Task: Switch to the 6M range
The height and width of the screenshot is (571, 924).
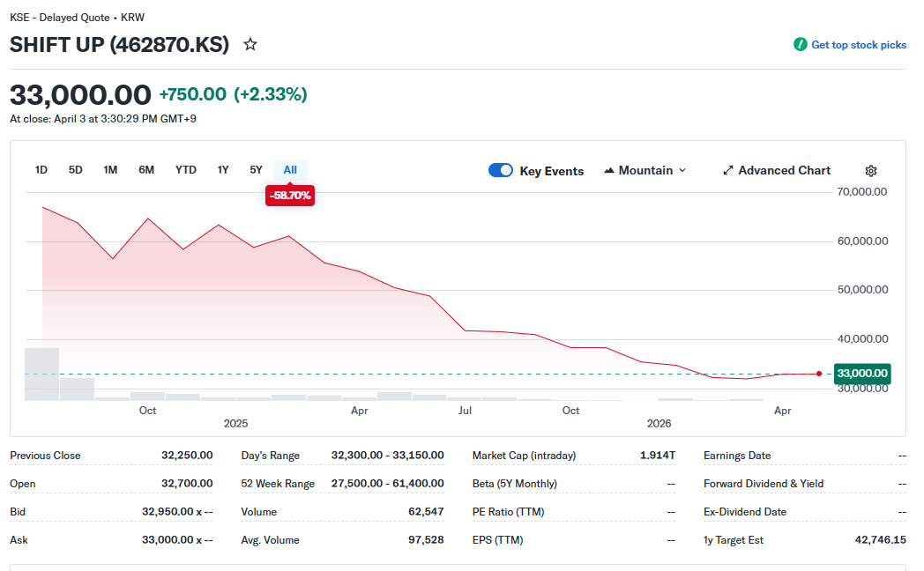Action: 146,170
